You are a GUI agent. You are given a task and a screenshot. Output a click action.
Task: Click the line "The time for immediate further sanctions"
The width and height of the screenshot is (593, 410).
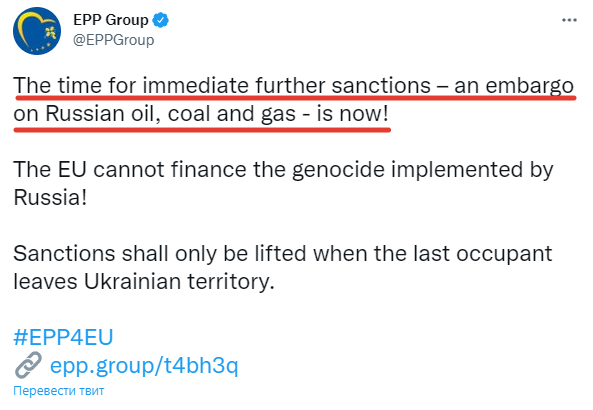tap(222, 85)
